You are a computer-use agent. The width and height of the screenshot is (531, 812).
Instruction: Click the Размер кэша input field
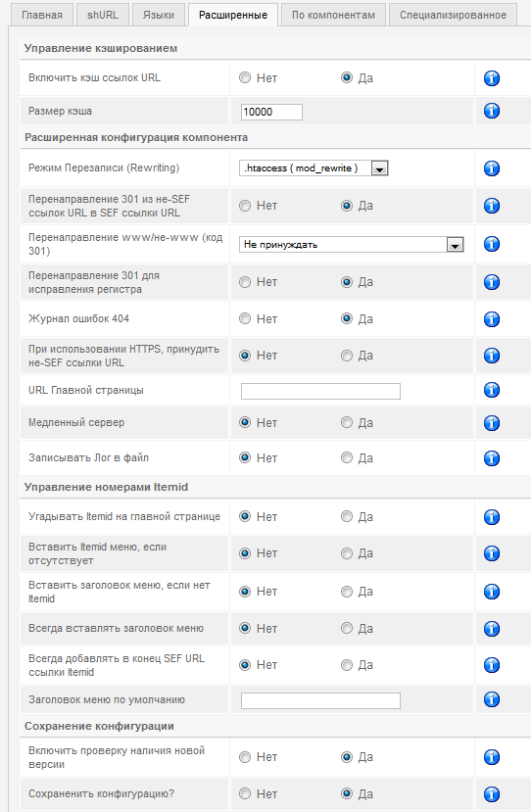click(x=271, y=112)
